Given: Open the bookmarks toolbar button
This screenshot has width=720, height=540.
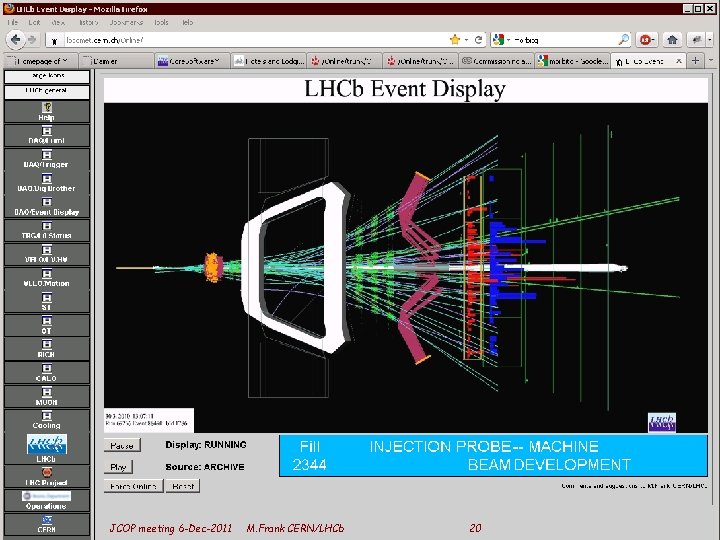Looking at the screenshot, I should [x=697, y=40].
